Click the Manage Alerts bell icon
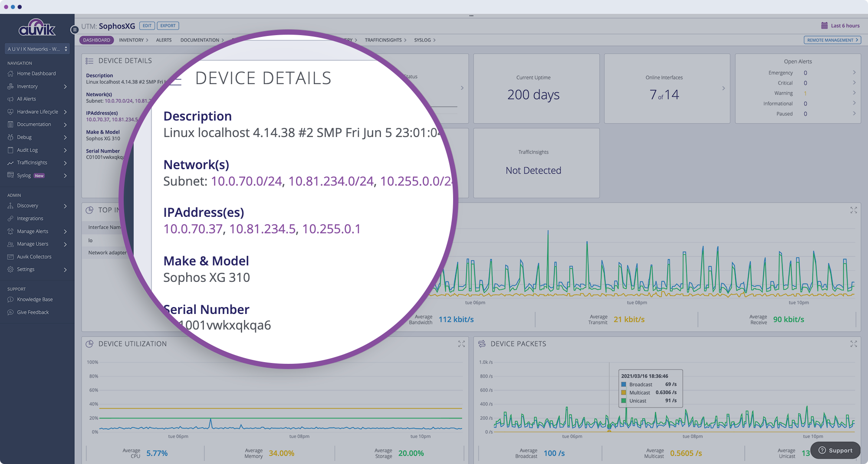Viewport: 868px width, 464px height. [x=11, y=231]
